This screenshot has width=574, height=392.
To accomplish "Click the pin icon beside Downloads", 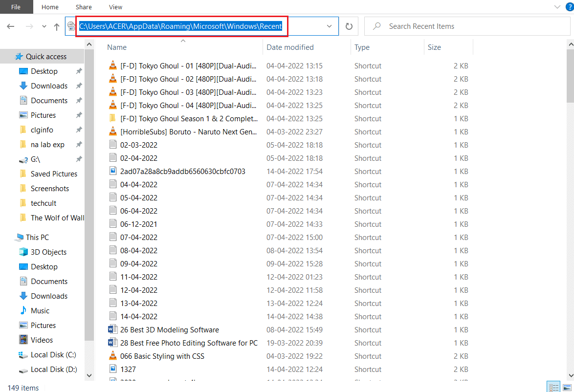I will click(x=79, y=86).
